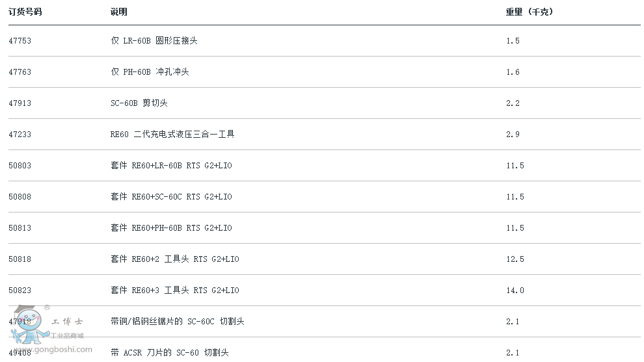Screen dimensions: 644x362
Task: Click 套件 RE60+SC-60C RTS G2+LIO entry
Action: 171,196
